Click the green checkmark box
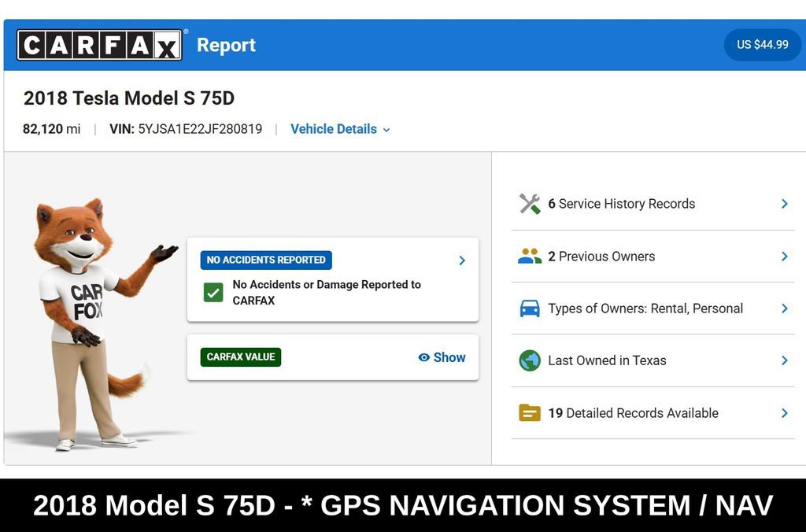Screen dimensions: 806x532 pos(213,293)
